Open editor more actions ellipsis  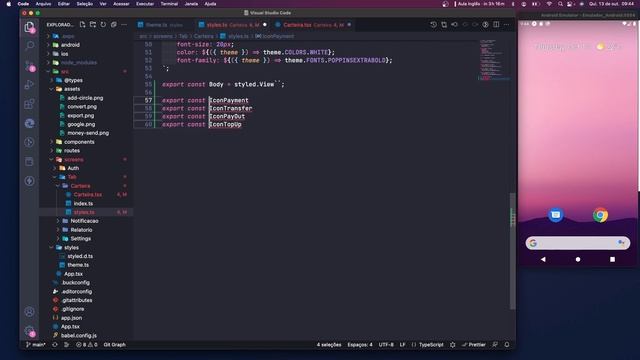(507, 24)
